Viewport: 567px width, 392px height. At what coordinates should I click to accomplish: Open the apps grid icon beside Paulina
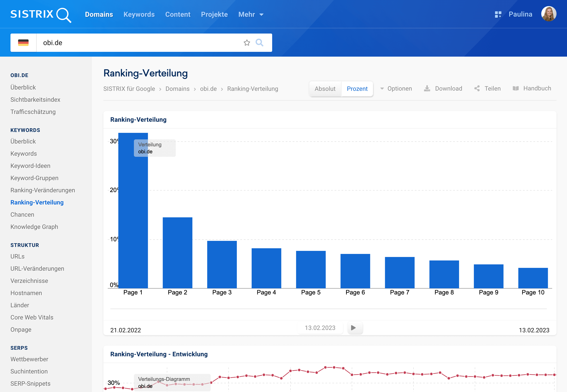pos(498,15)
